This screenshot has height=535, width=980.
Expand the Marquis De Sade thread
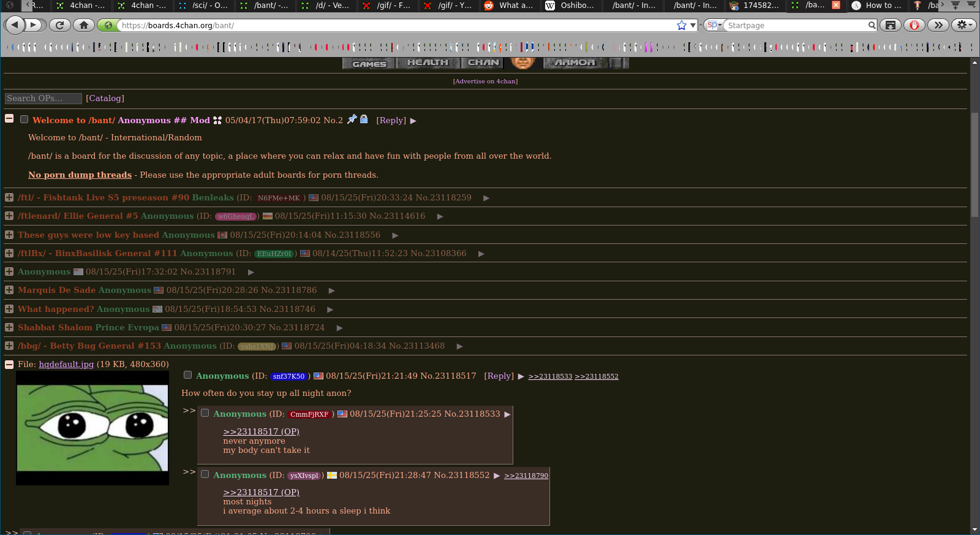pyautogui.click(x=9, y=290)
